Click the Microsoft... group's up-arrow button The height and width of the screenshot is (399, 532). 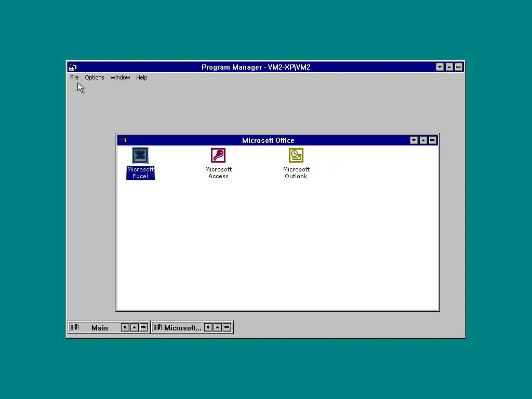tap(218, 327)
